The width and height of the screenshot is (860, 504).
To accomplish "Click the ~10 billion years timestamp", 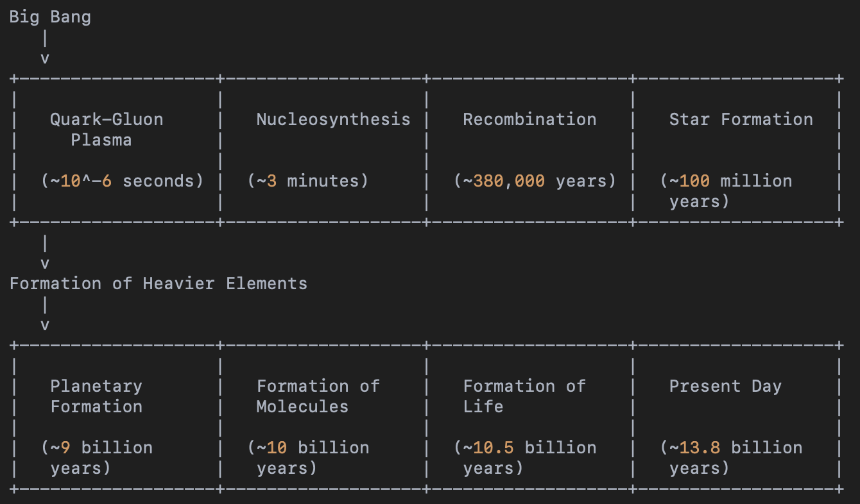I will [x=308, y=457].
